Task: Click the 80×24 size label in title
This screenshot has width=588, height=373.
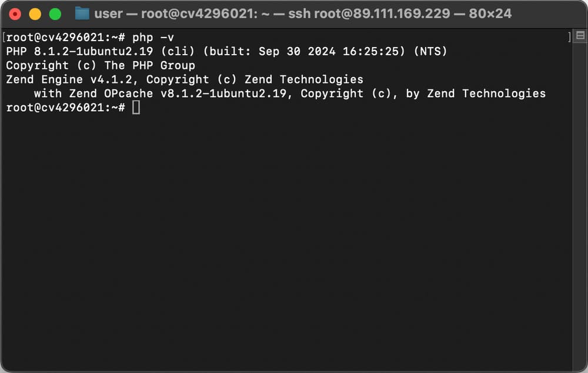Action: [x=490, y=14]
